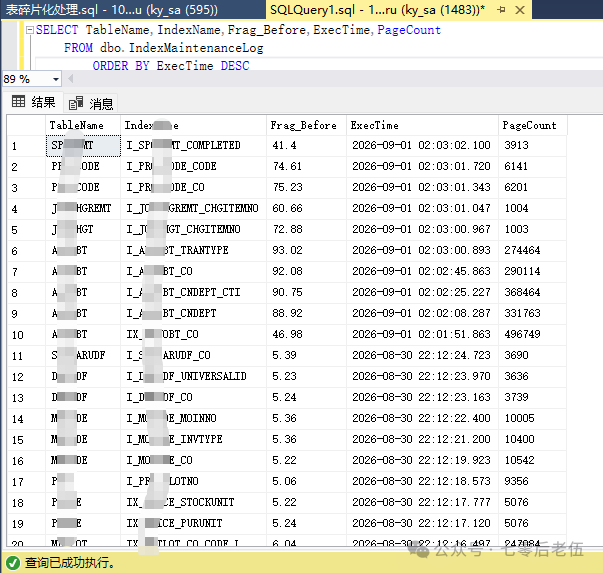This screenshot has height=573, width=603.
Task: Click the green query success icon
Action: point(13,563)
